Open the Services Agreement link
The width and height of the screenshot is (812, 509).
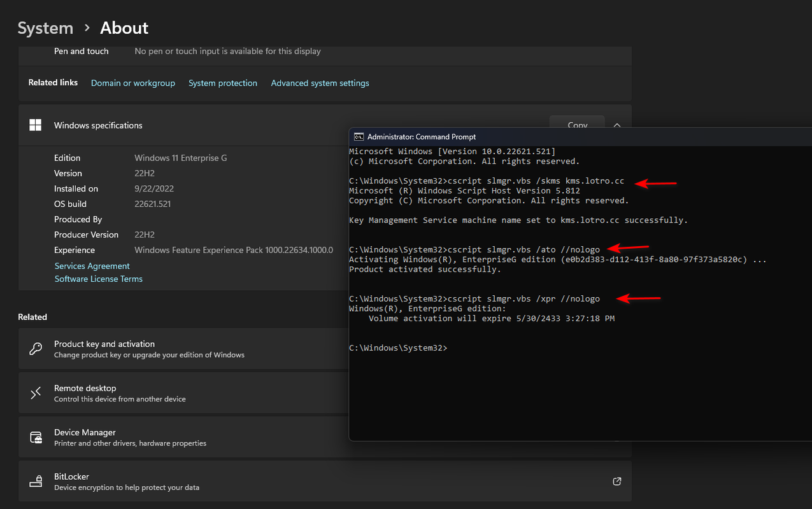click(92, 266)
